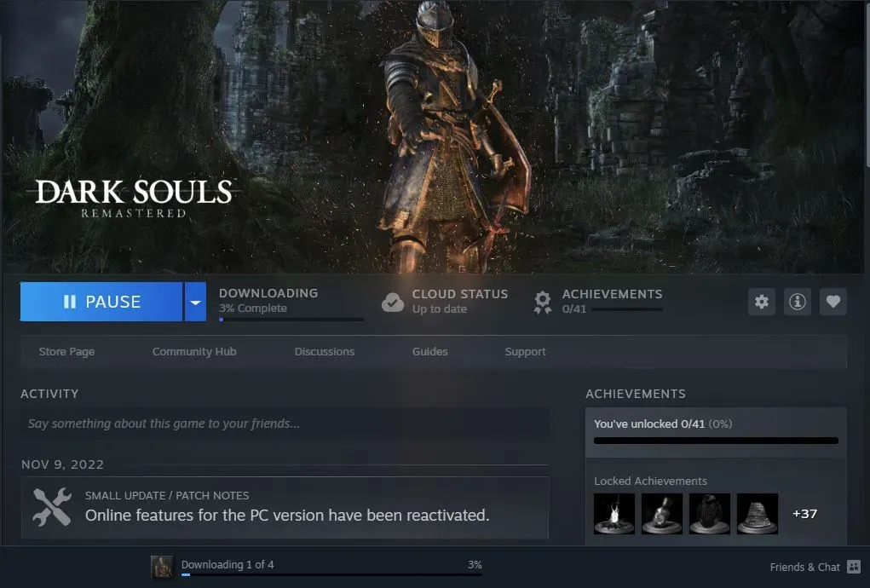Click the achievements ribbon icon
The image size is (870, 588).
coord(543,303)
